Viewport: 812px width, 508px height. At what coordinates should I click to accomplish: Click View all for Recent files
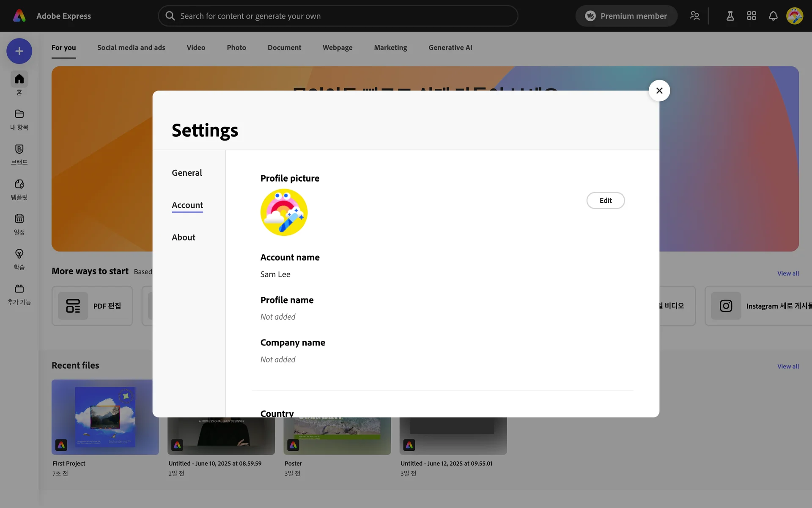787,366
